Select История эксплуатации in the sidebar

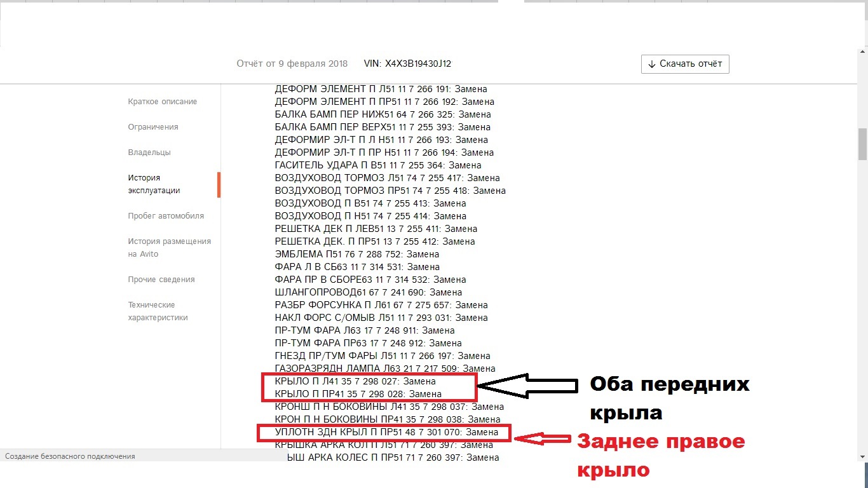154,184
